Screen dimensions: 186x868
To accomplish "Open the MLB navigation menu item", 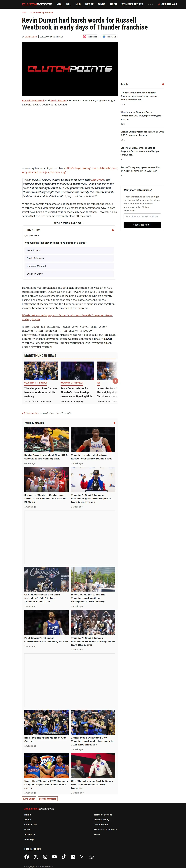I will (78, 4).
